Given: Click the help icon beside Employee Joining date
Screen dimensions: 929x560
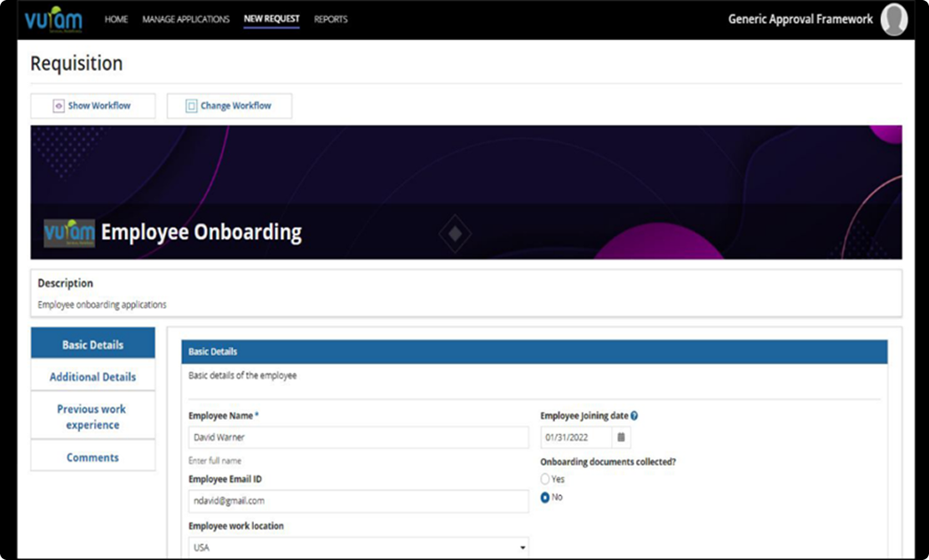Looking at the screenshot, I should 634,415.
